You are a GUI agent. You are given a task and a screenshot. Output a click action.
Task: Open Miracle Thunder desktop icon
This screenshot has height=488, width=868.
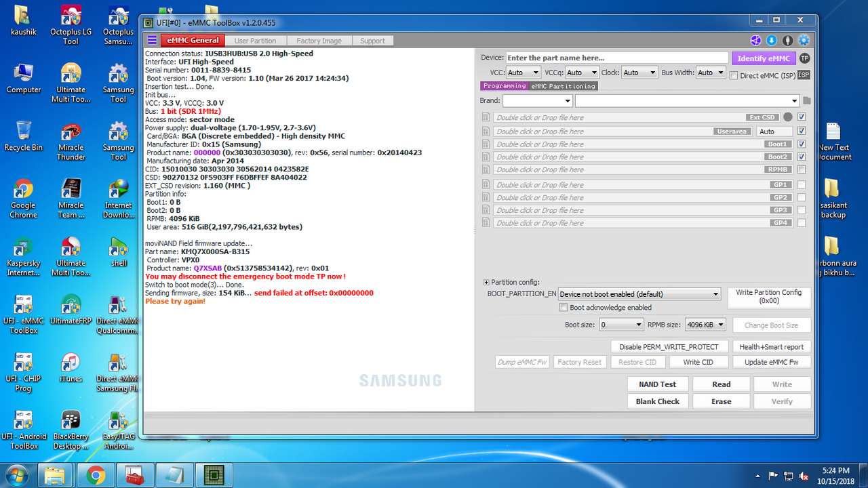(x=71, y=142)
